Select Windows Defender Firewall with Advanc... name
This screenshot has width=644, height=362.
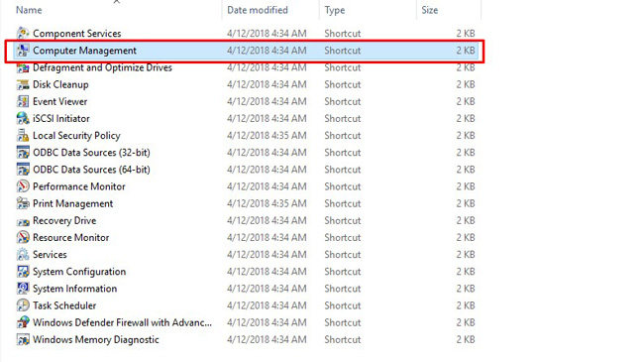tap(123, 322)
